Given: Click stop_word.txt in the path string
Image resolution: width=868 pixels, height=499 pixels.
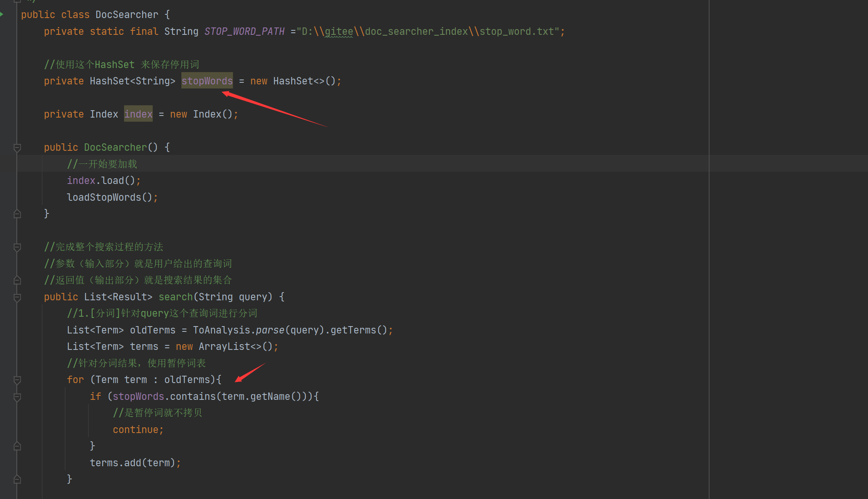Looking at the screenshot, I should (517, 32).
